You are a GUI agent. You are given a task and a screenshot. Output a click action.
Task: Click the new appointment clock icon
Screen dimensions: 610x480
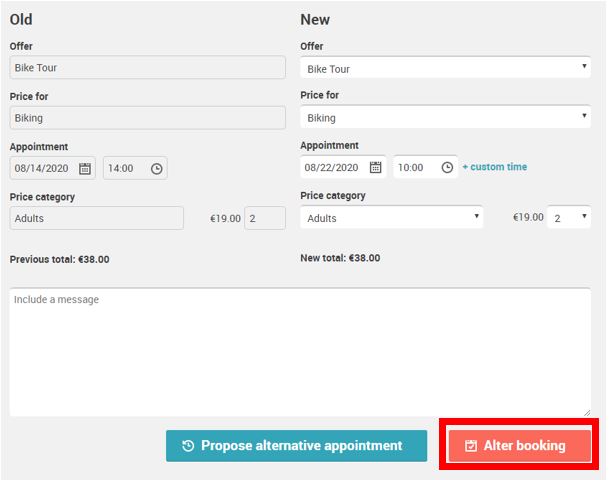tap(447, 167)
